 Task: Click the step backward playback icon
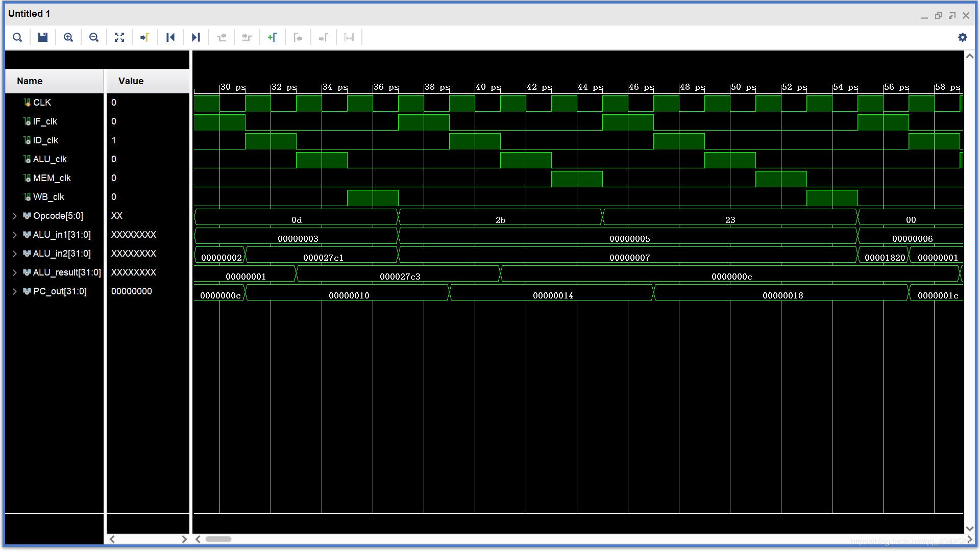pyautogui.click(x=170, y=37)
